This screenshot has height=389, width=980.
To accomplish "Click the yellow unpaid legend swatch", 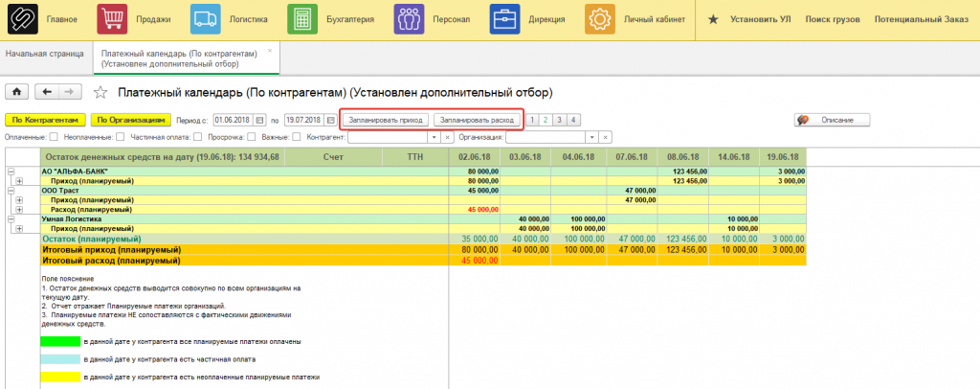I will pos(60,378).
